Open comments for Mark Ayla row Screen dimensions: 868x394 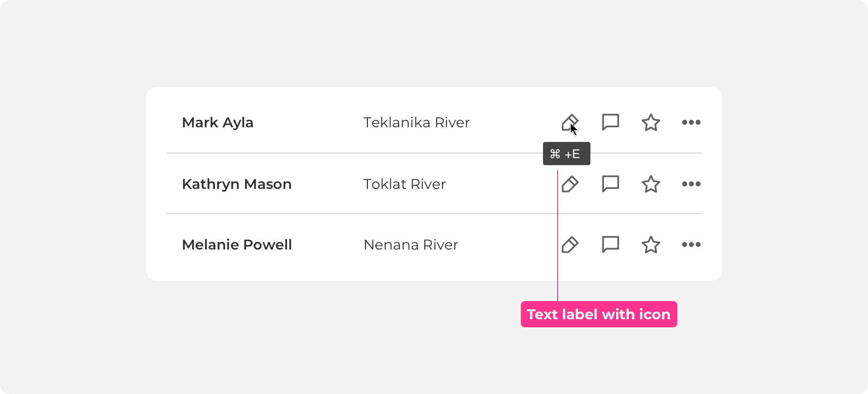(x=611, y=122)
